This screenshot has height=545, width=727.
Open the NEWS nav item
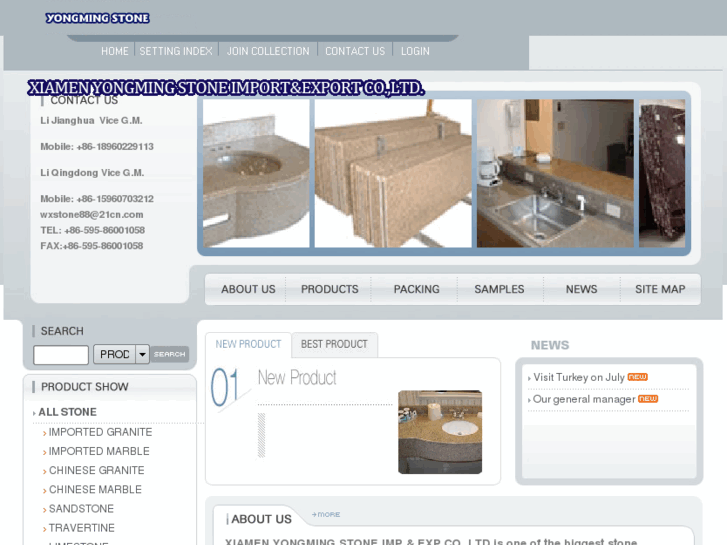coord(581,289)
